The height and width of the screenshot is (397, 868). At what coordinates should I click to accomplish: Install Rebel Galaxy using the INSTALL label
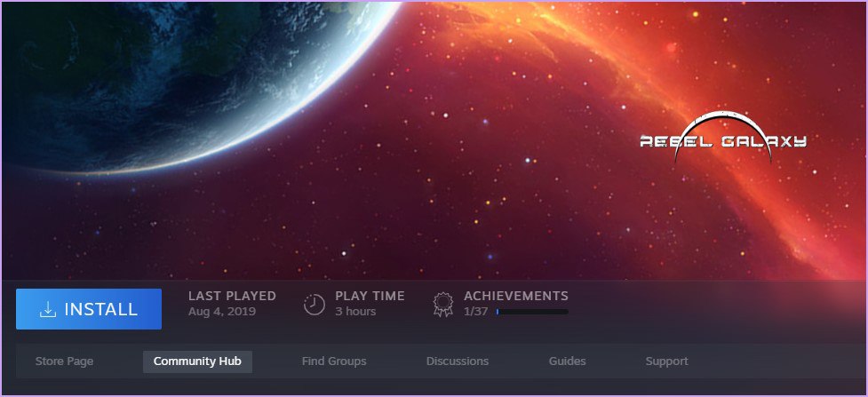[100, 309]
